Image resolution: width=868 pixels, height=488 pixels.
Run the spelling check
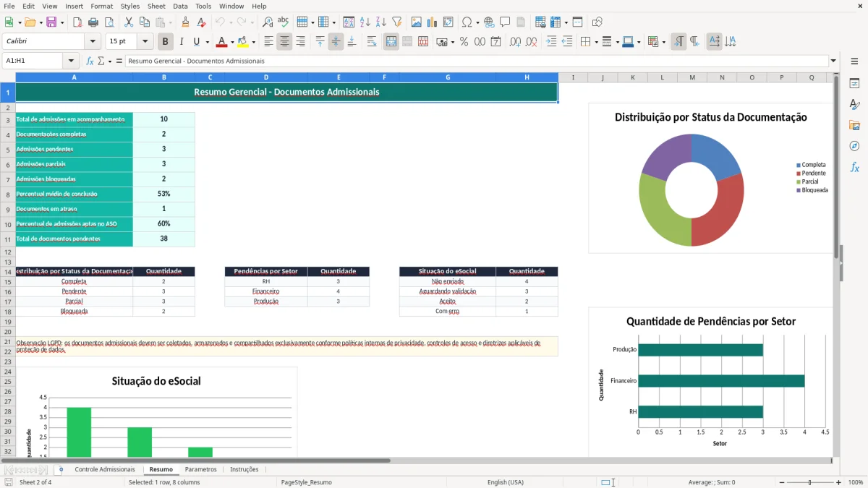[284, 22]
